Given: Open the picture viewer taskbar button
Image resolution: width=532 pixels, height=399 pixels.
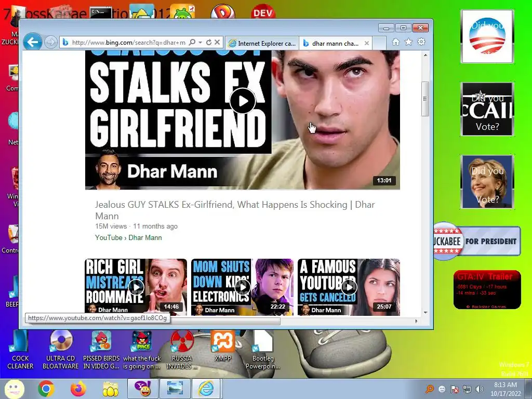Looking at the screenshot, I should click(x=175, y=389).
